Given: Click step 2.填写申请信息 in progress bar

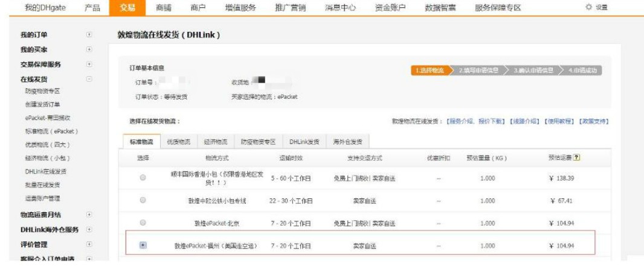Looking at the screenshot, I should [x=478, y=71].
